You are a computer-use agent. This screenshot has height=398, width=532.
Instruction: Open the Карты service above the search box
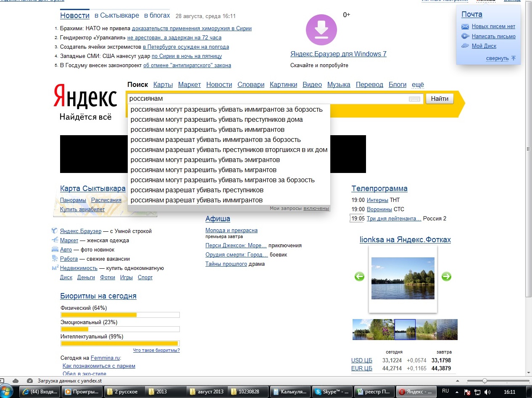click(163, 84)
